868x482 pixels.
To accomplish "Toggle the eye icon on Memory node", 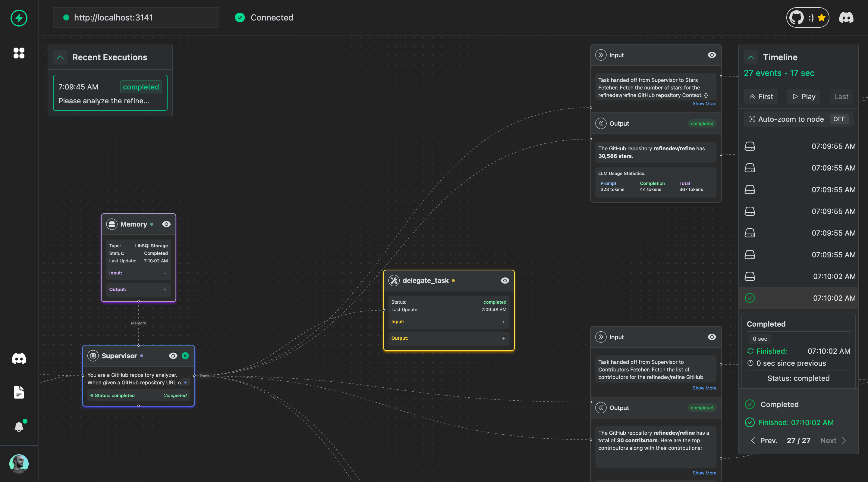I will pyautogui.click(x=166, y=224).
